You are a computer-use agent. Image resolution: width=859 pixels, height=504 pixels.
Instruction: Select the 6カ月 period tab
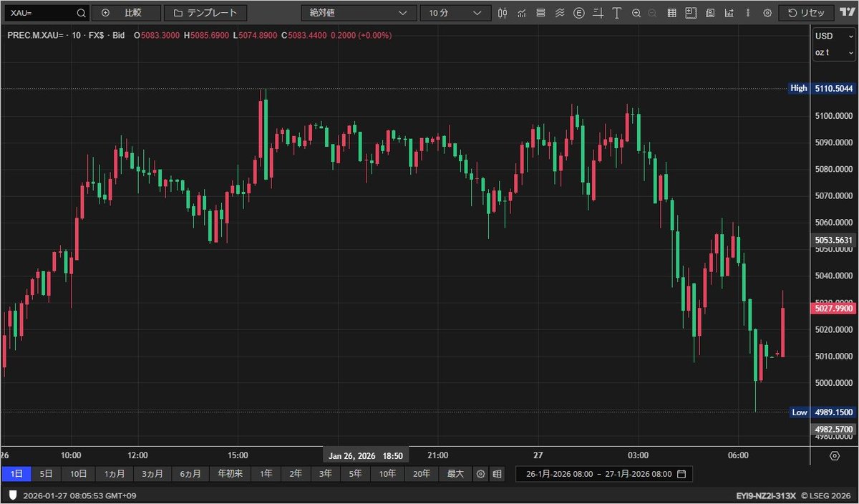pyautogui.click(x=190, y=474)
